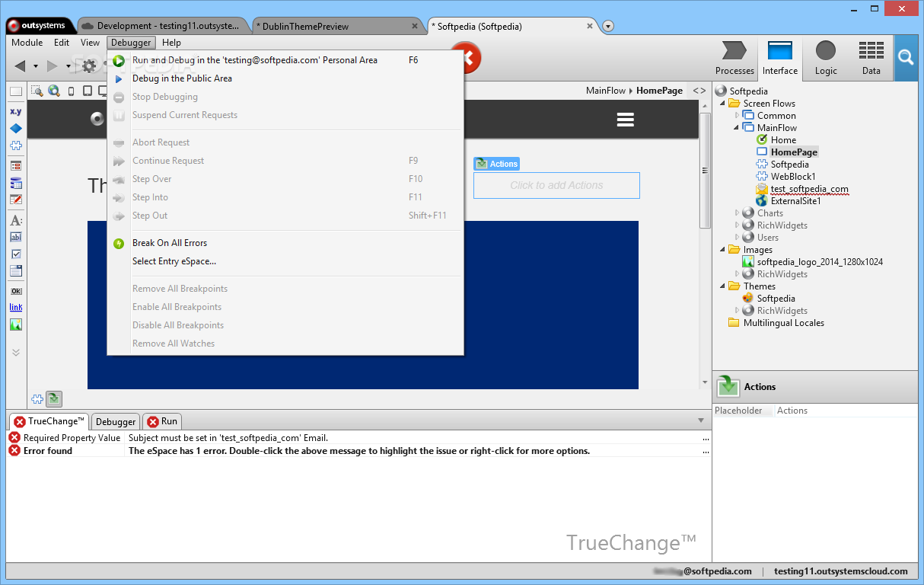
Task: Expand the Charts node
Action: pos(736,213)
